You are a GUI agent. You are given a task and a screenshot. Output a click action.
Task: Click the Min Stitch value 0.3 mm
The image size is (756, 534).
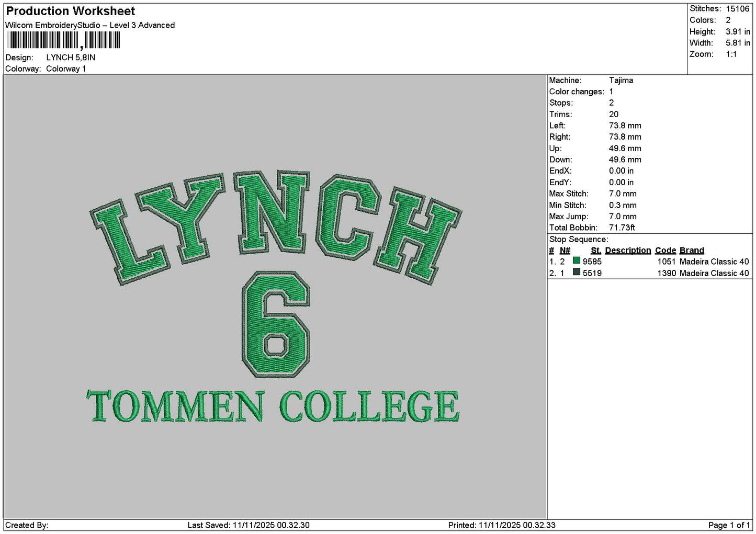tap(623, 206)
